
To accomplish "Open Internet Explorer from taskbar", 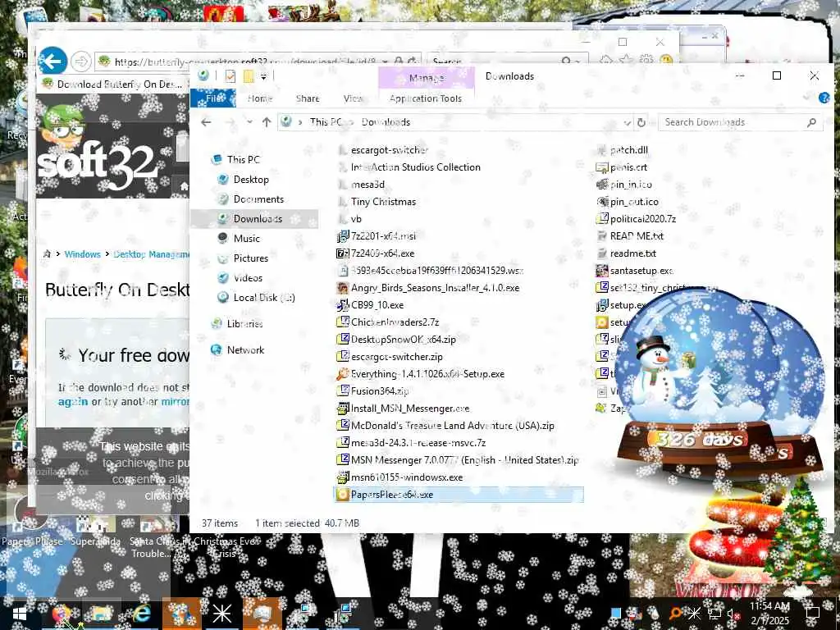I will coord(142,614).
